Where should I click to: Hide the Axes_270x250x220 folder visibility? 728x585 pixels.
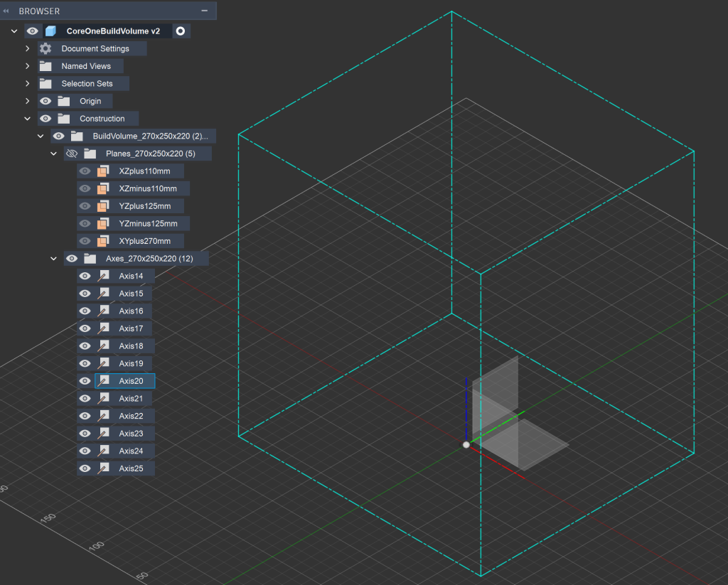pos(72,259)
